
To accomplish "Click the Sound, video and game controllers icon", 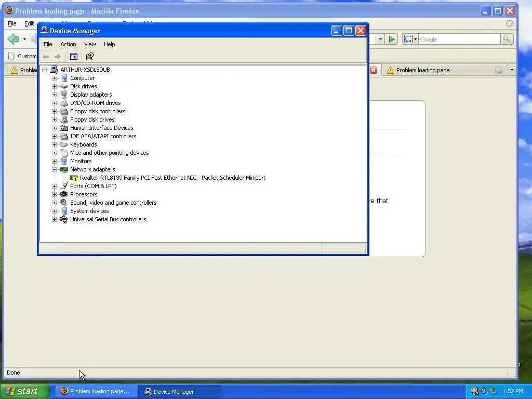I will pos(64,203).
